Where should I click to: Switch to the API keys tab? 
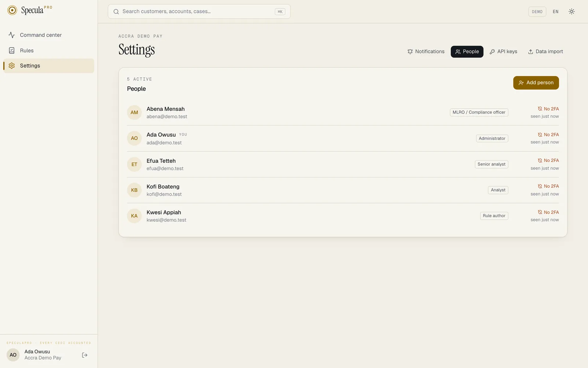click(503, 52)
